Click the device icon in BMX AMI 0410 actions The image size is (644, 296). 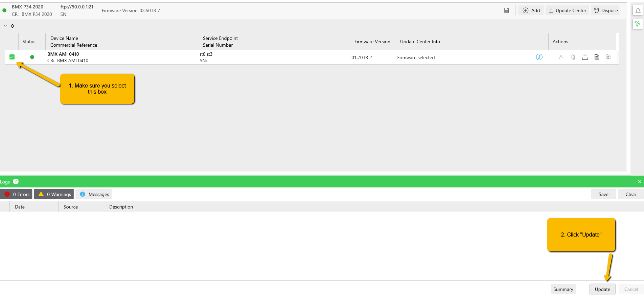coord(573,57)
